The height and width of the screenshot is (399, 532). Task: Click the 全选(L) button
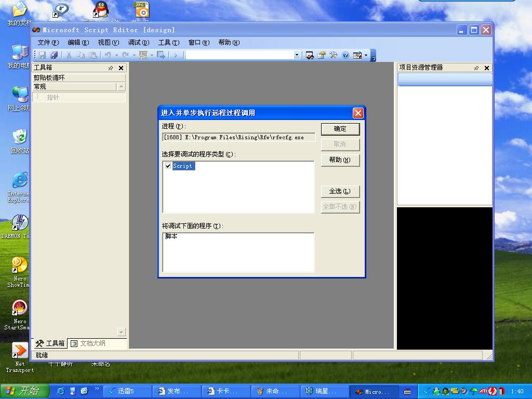340,191
